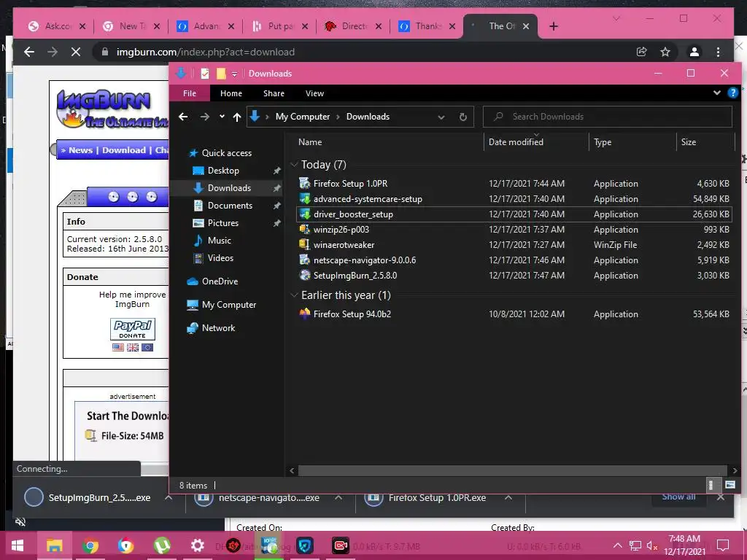Click Chrome address bar URL
Screen dimensions: 747x560
[205, 52]
